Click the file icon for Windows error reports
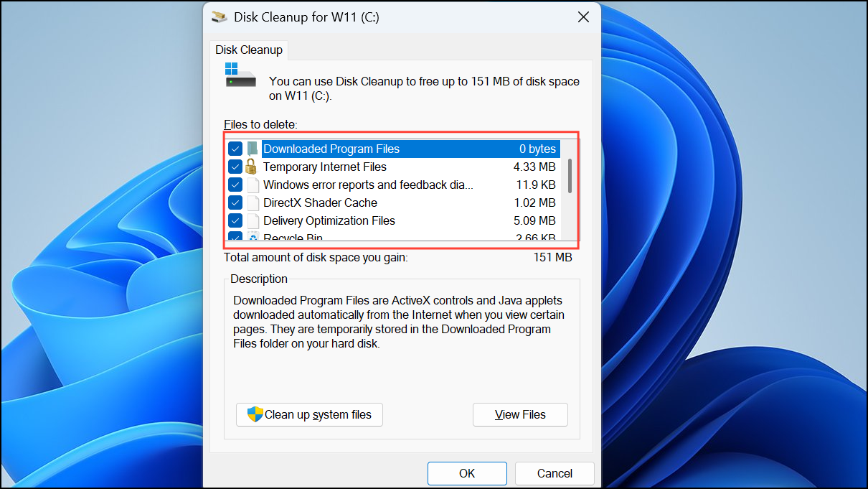Image resolution: width=868 pixels, height=489 pixels. click(253, 185)
